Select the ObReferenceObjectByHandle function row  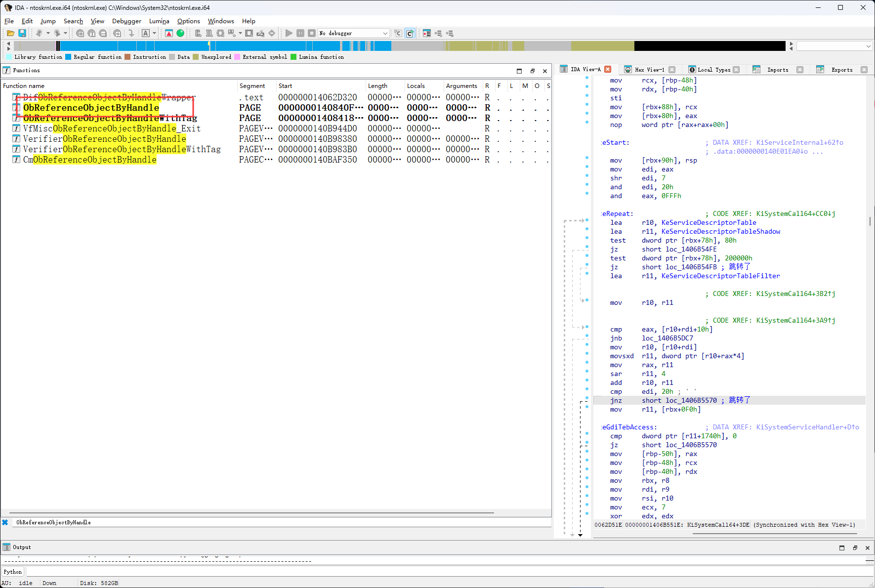tap(276, 108)
